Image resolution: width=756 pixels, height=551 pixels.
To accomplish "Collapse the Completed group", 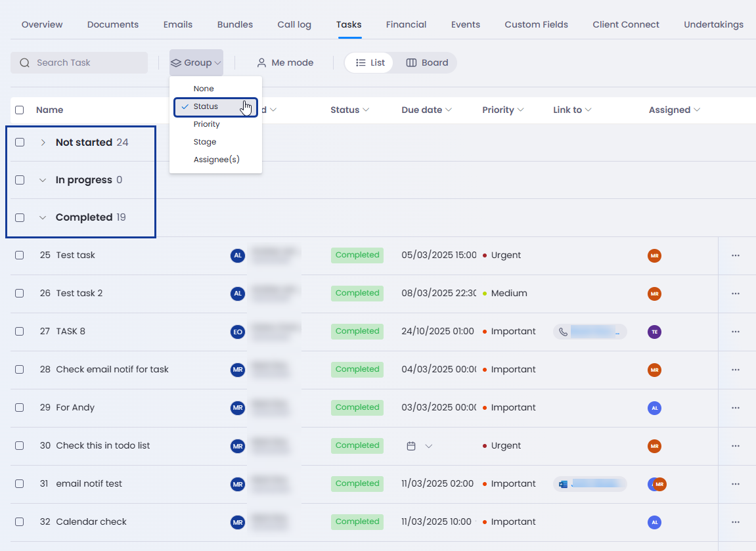I will (43, 217).
